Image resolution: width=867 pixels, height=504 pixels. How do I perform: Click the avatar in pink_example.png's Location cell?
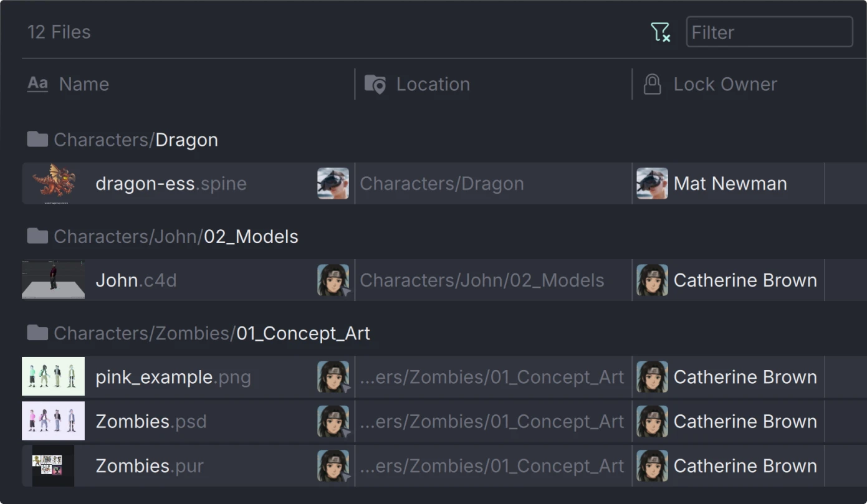(x=333, y=377)
